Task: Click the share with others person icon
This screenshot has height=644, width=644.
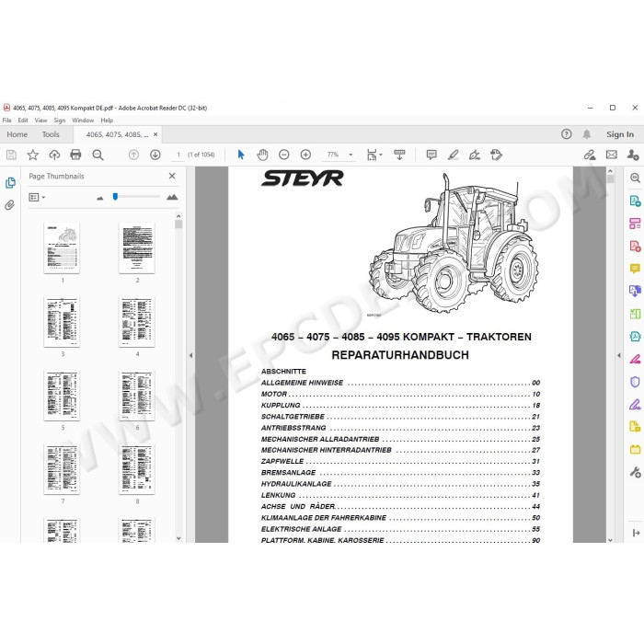Action: [633, 155]
